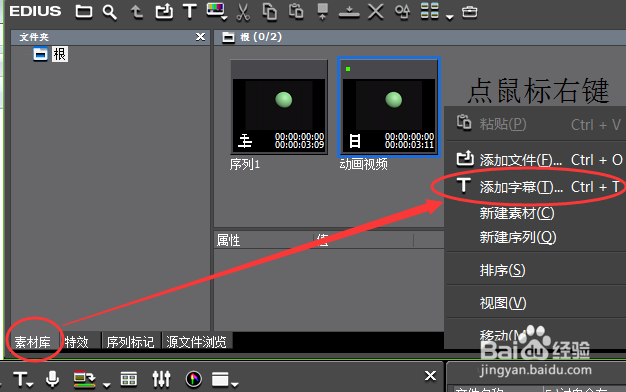Click the paste clipboard icon in toolbar
The width and height of the screenshot is (626, 392).
[x=296, y=11]
